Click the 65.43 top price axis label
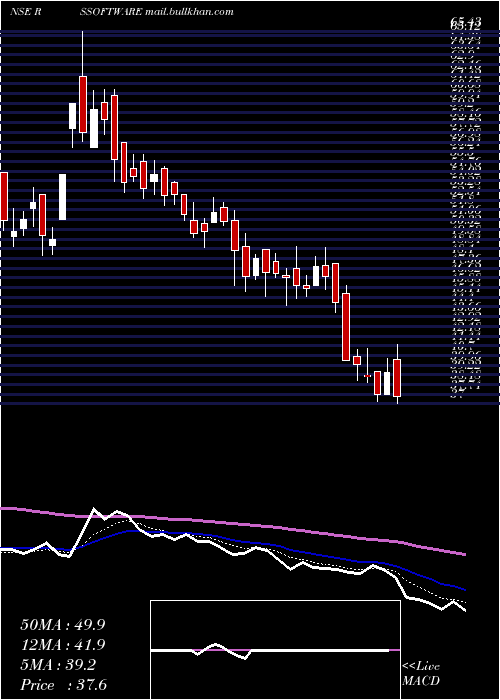 point(466,21)
